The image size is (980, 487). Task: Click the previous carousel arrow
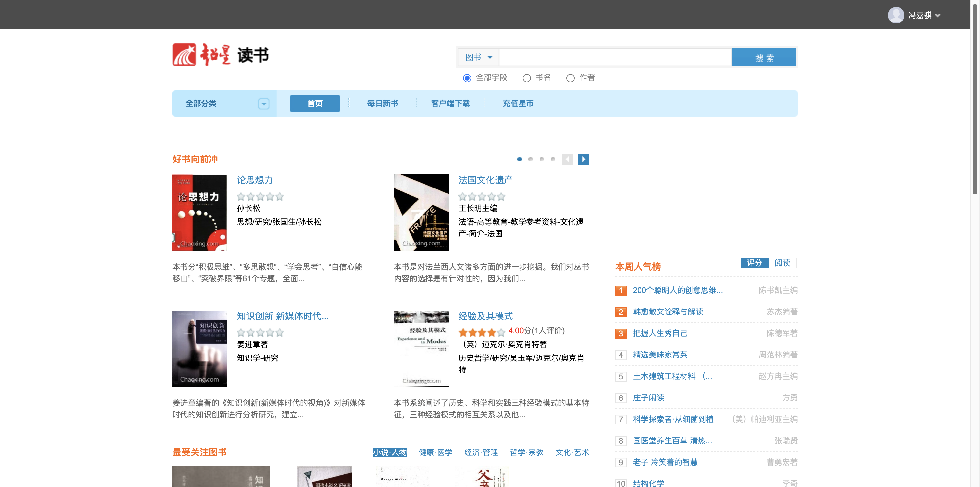[567, 159]
